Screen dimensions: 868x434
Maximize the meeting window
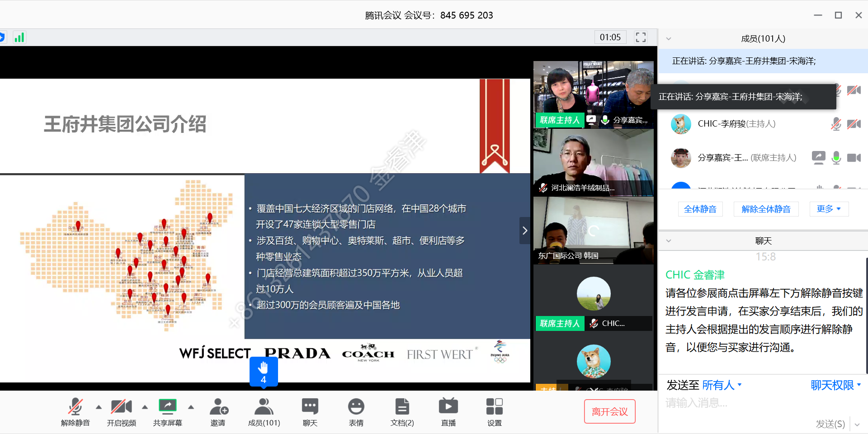tap(838, 15)
